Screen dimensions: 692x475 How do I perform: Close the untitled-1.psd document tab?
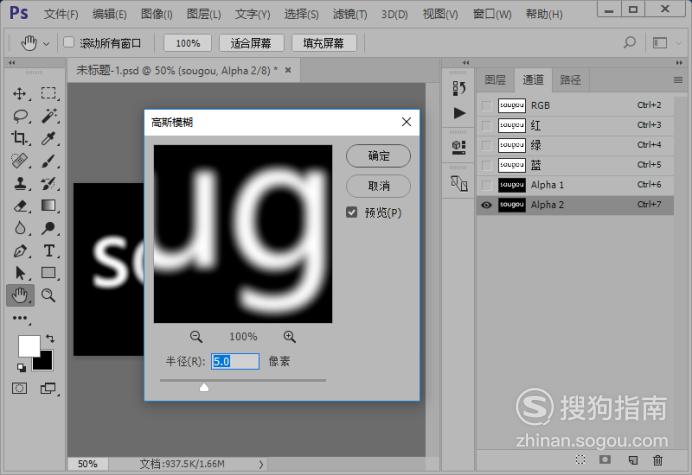[288, 70]
